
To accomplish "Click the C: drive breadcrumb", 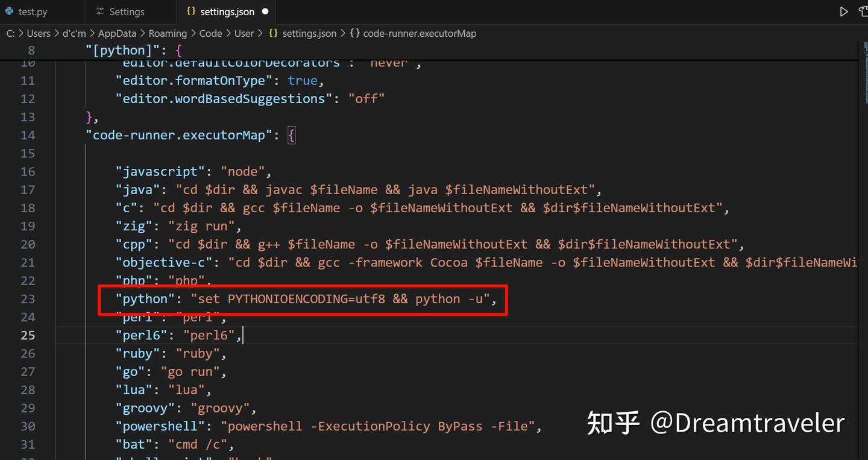I will coord(10,33).
